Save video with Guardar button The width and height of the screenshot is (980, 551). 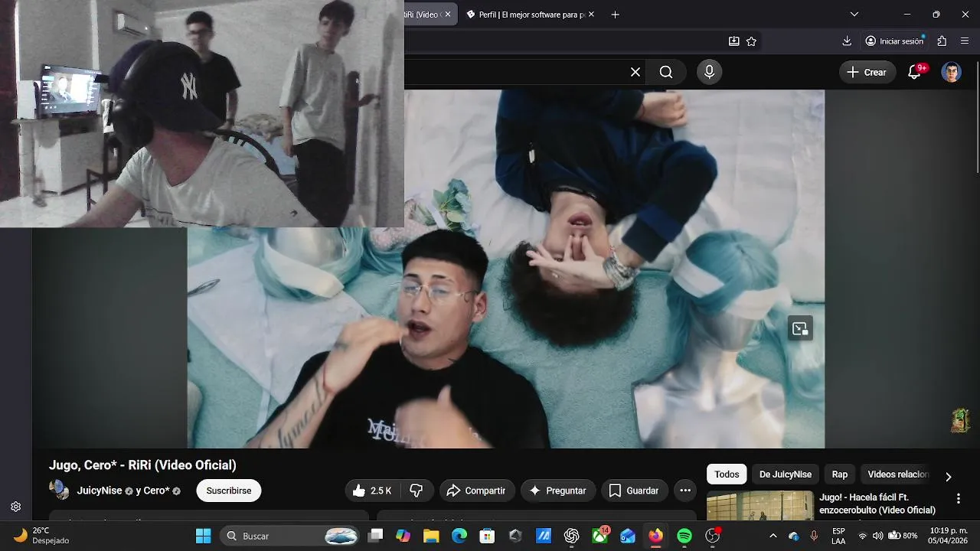[x=634, y=491]
